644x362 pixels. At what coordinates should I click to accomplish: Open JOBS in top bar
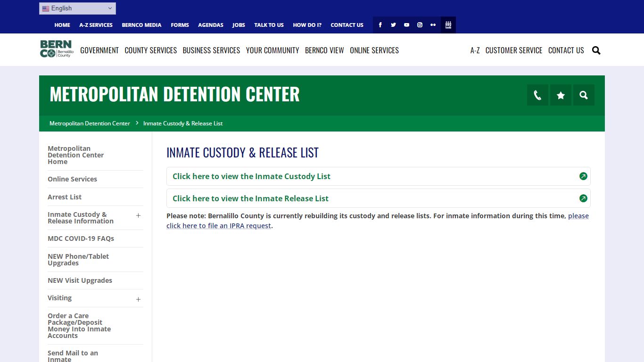[x=239, y=25]
